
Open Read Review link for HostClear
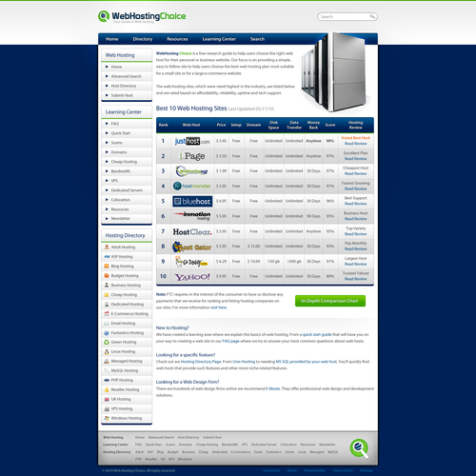point(356,234)
